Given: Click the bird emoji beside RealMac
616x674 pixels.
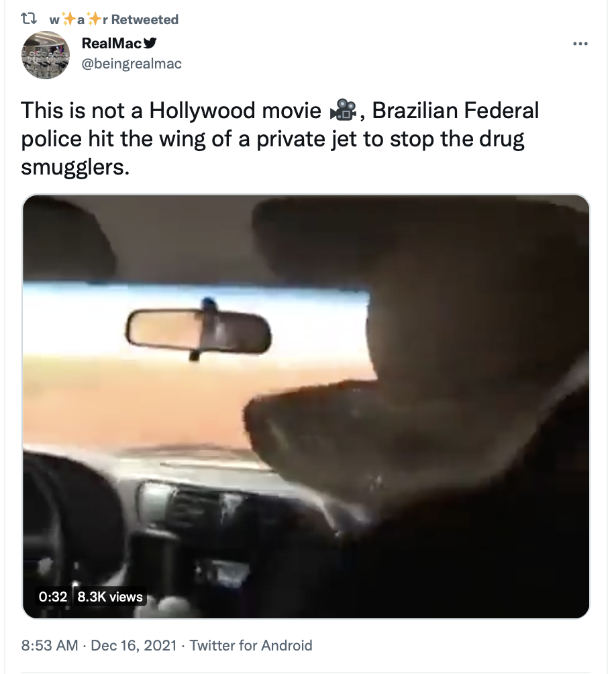Looking at the screenshot, I should point(150,43).
